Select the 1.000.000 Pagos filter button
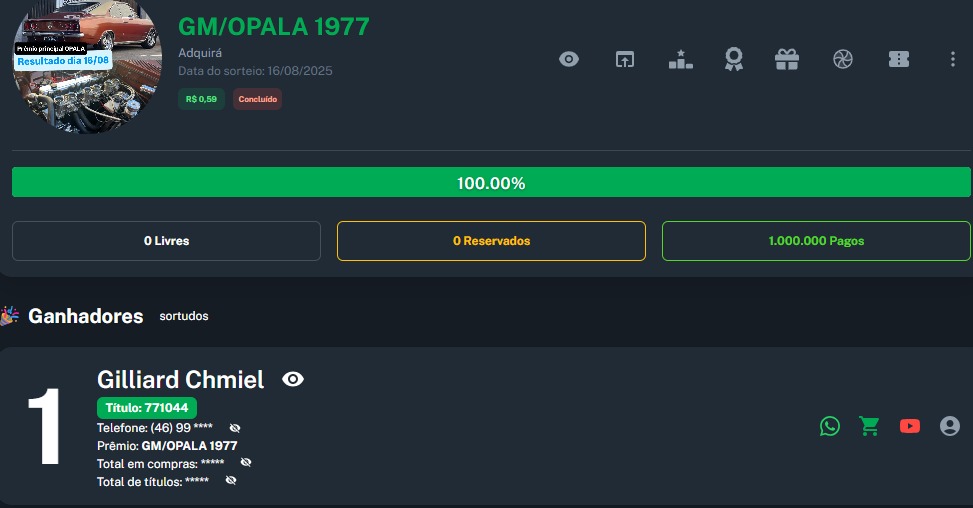The image size is (973, 508). tap(816, 241)
